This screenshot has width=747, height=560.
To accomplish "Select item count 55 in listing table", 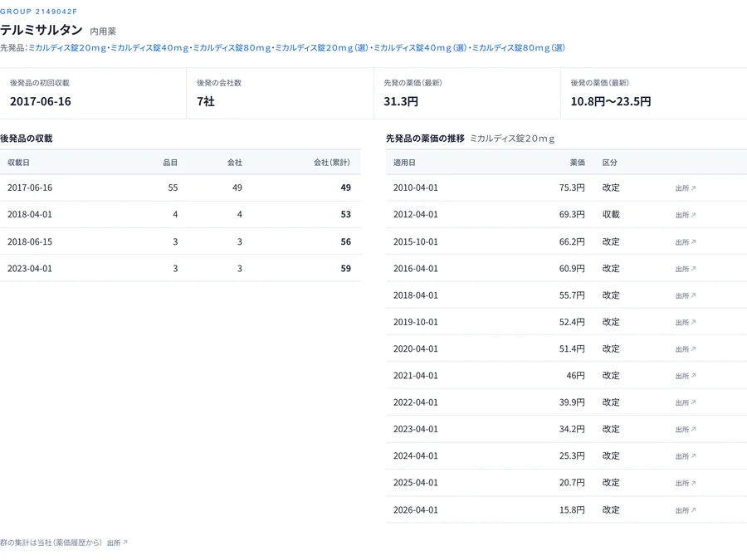I will point(173,187).
